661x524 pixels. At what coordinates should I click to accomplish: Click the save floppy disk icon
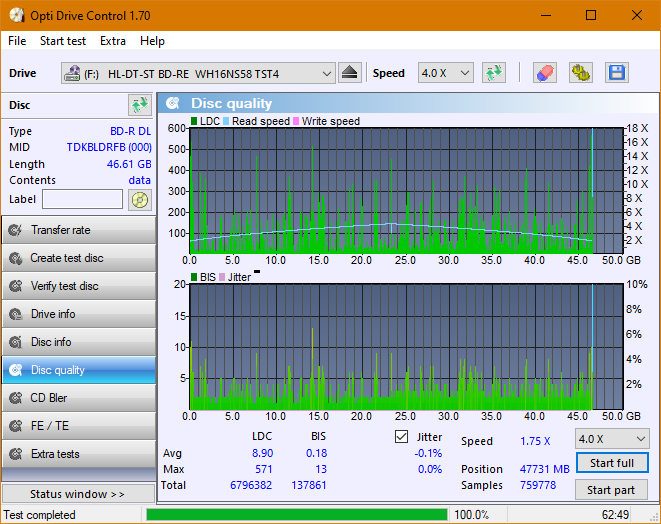coord(616,73)
